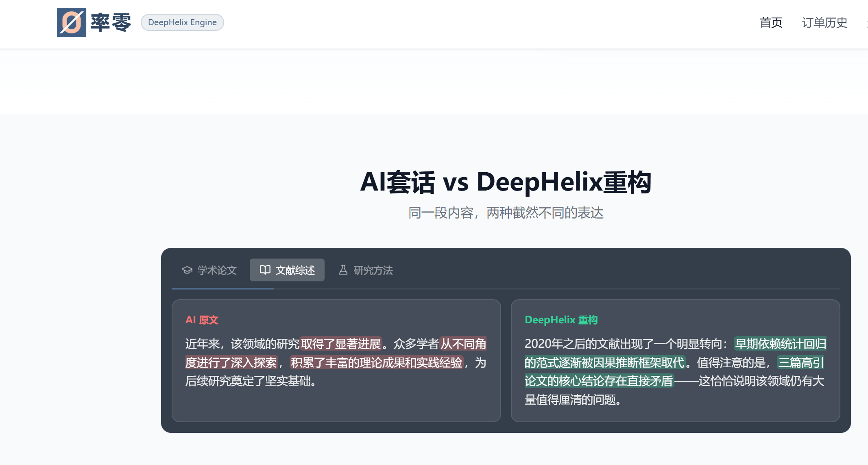Viewport: 868px width, 465px height.
Task: Click red-highlighted phrase 取得了显著进展
Action: pos(341,344)
